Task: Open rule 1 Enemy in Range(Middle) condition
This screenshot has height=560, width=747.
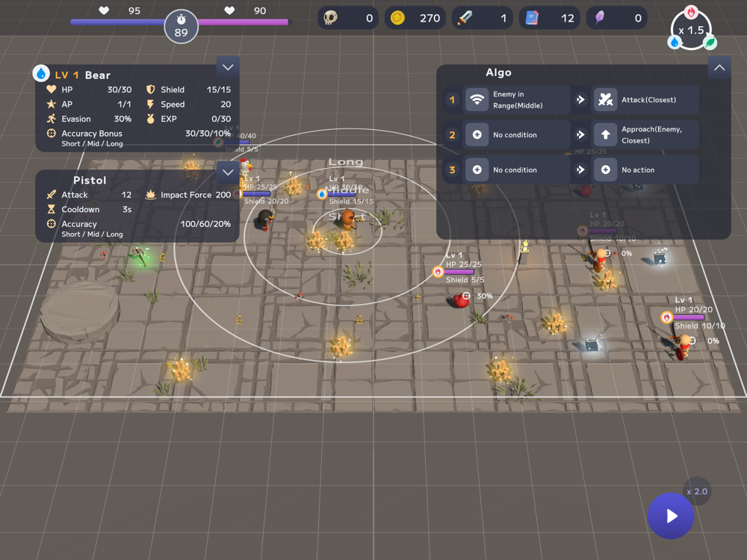Action: click(517, 99)
